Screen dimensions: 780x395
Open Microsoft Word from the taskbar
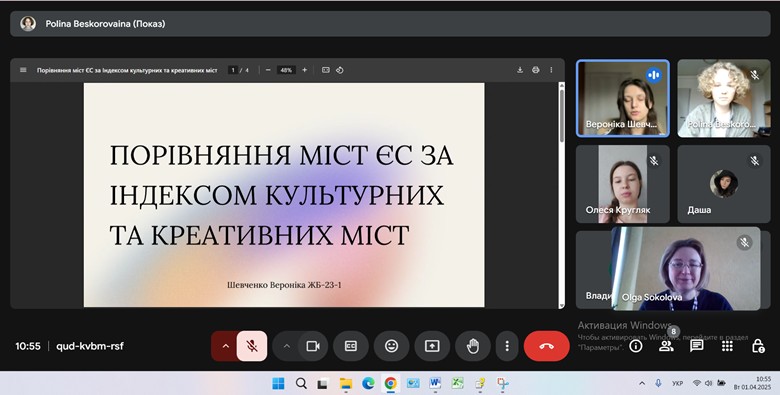(x=435, y=383)
